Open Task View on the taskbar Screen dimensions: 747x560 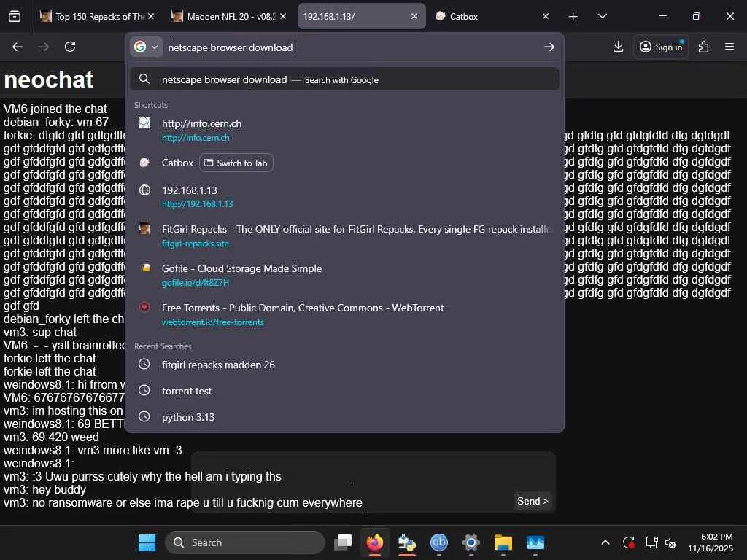click(x=343, y=542)
